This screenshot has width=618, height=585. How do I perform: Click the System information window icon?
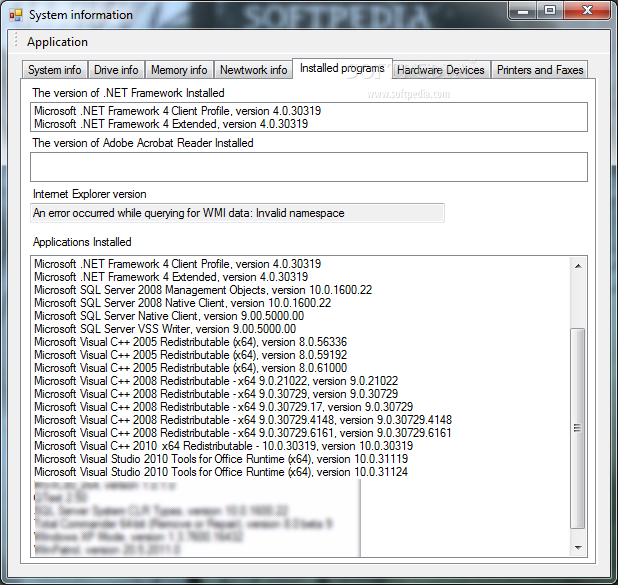16,15
